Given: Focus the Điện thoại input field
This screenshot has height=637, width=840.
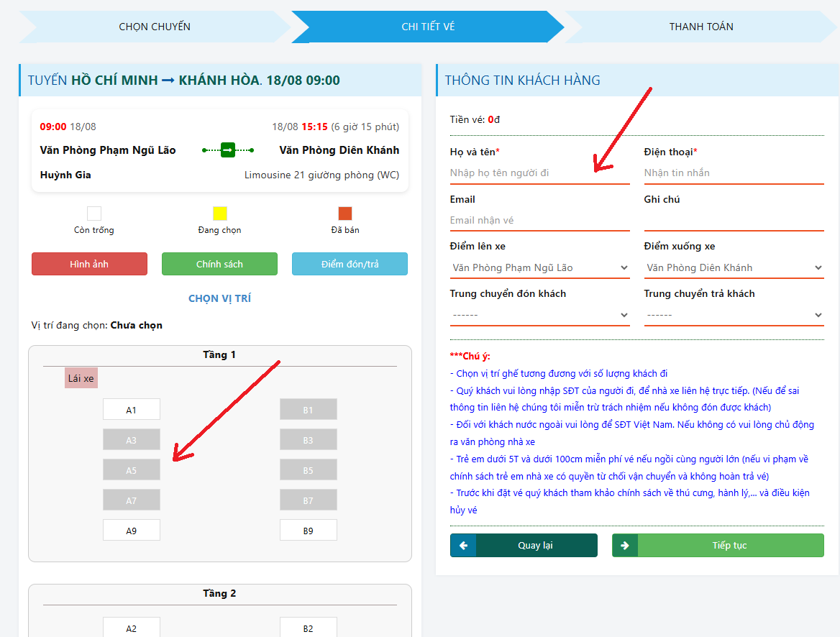Looking at the screenshot, I should (734, 173).
